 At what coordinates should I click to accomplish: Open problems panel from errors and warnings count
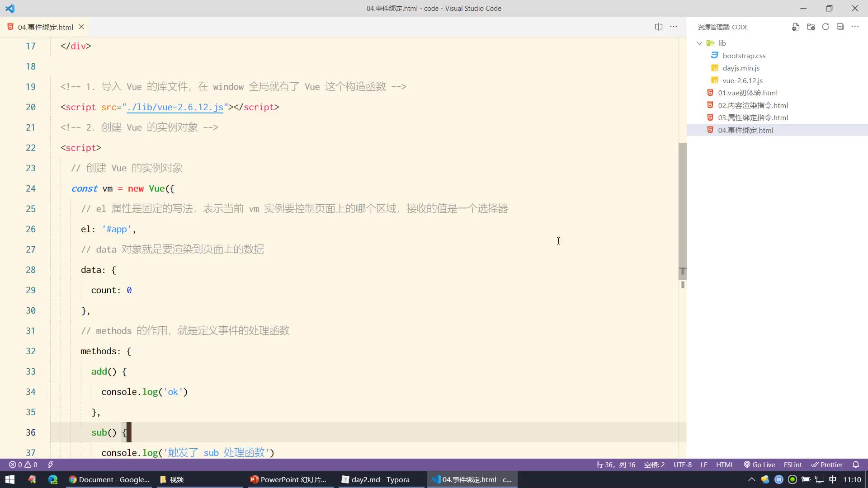(23, 465)
